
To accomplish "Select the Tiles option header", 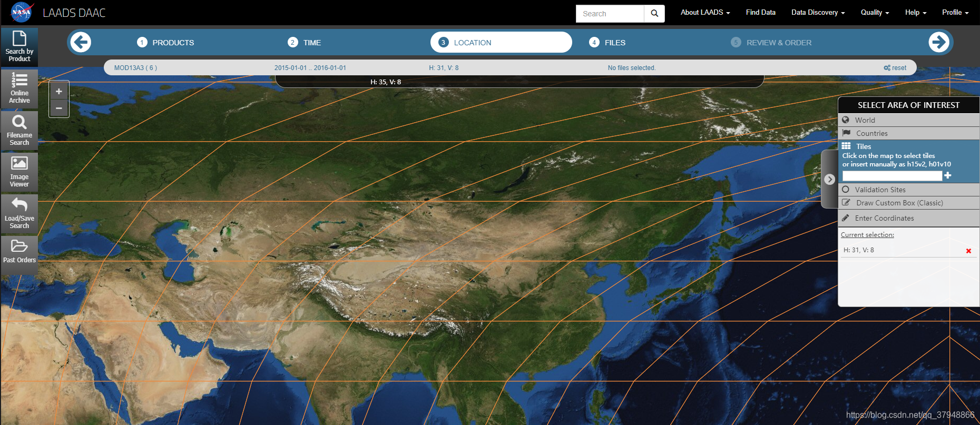I will (x=908, y=146).
